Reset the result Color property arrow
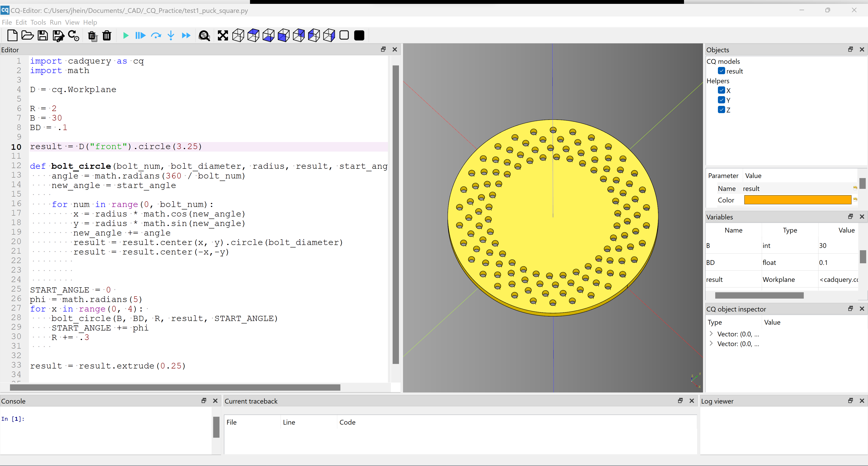The width and height of the screenshot is (868, 466). [x=855, y=200]
